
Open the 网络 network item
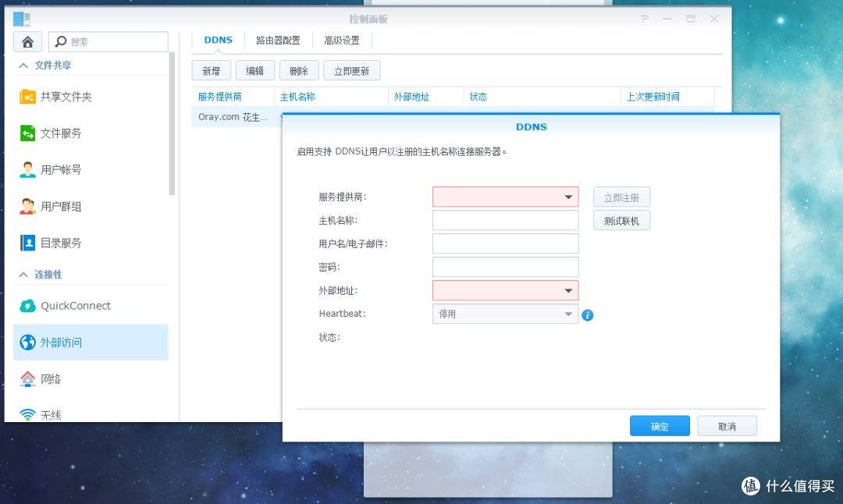pos(91,379)
